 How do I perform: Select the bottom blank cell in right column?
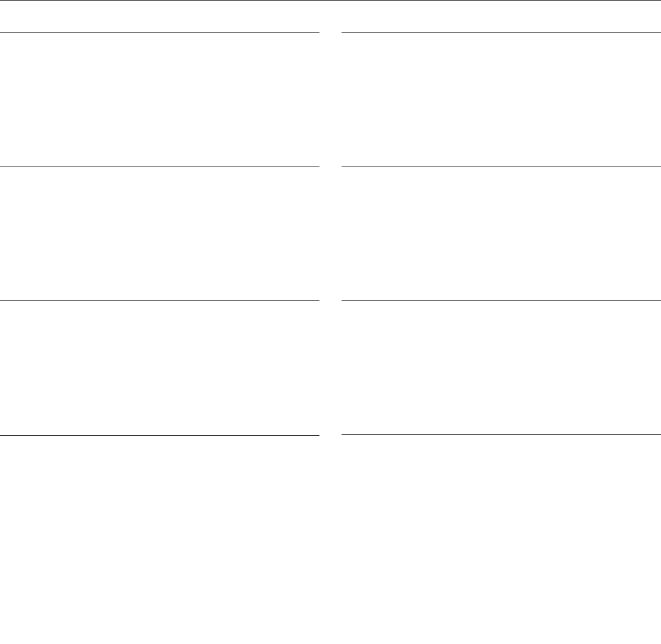pyautogui.click(x=501, y=539)
